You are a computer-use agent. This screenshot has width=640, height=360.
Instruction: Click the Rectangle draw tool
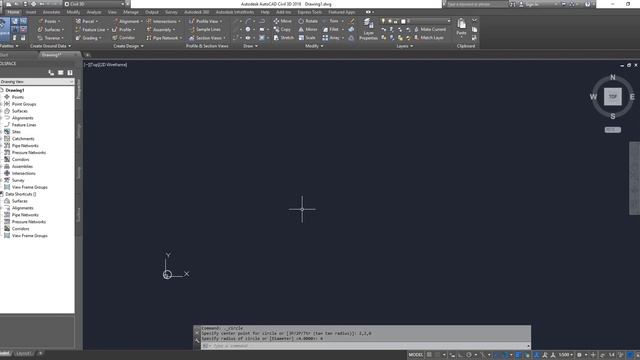tap(262, 29)
